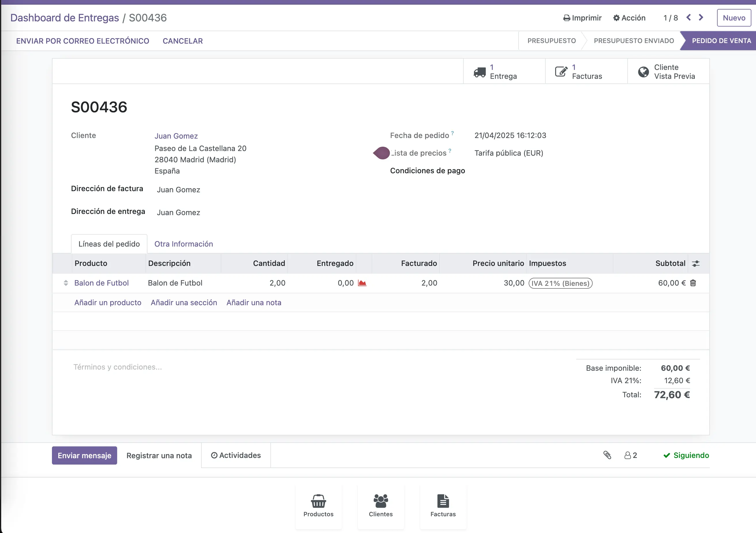Show forecast chart icon beside Entregado value
The width and height of the screenshot is (756, 533).
pyautogui.click(x=362, y=283)
